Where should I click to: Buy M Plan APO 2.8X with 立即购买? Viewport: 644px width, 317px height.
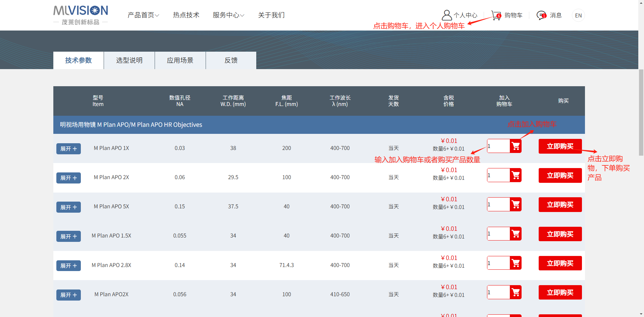[x=560, y=263]
